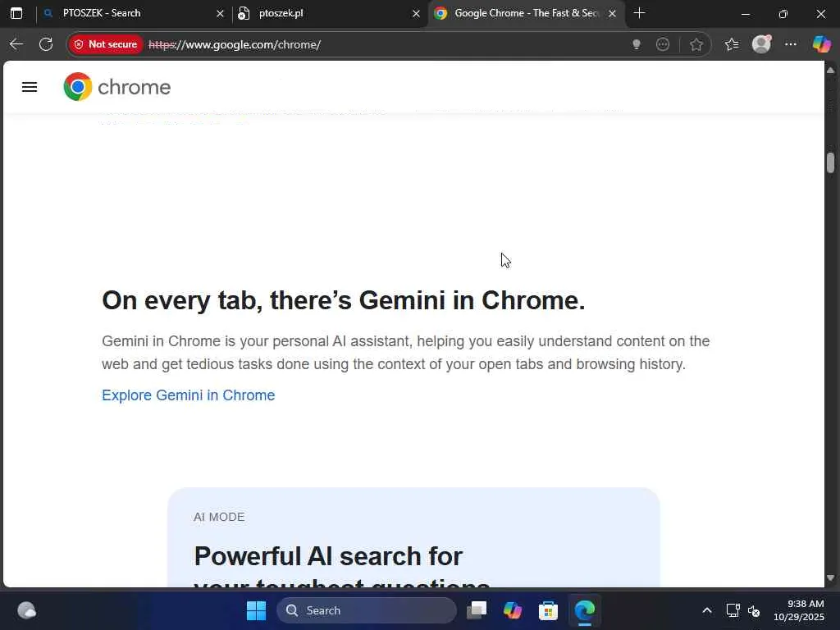Switch to the ptoszek.pl tab
The image size is (840, 630).
(x=328, y=13)
